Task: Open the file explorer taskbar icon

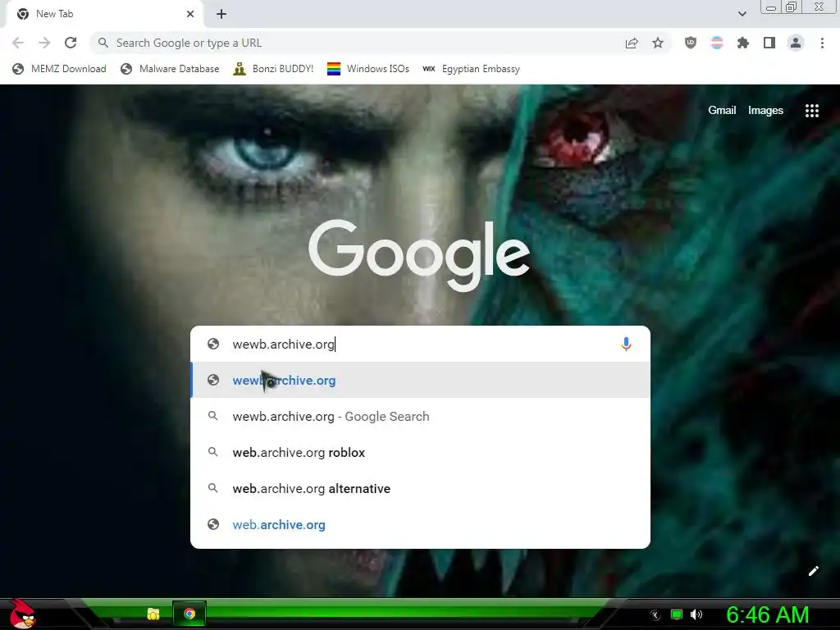Action: click(x=153, y=614)
